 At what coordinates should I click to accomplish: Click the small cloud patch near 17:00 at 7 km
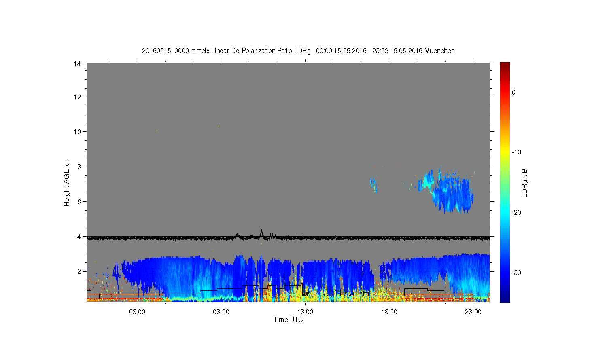point(374,184)
